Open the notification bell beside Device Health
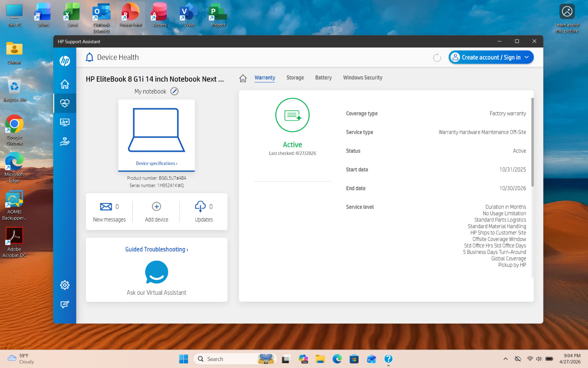The height and width of the screenshot is (368, 588). [x=89, y=57]
